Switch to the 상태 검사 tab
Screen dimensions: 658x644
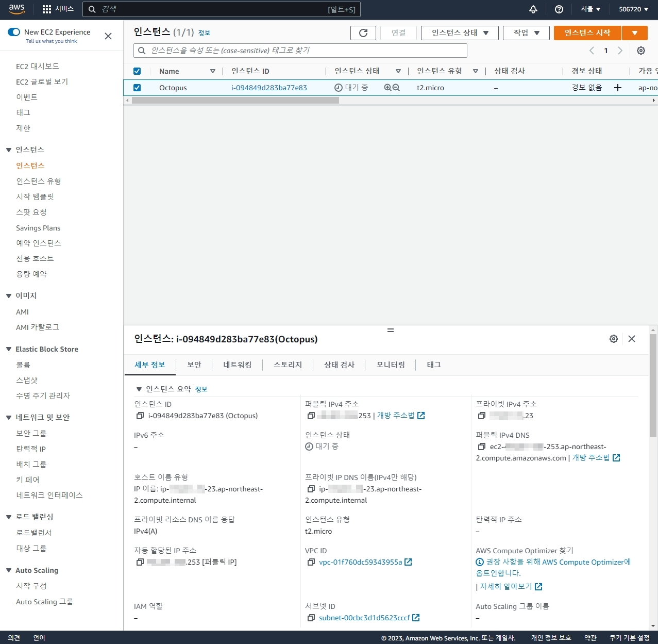click(x=339, y=365)
